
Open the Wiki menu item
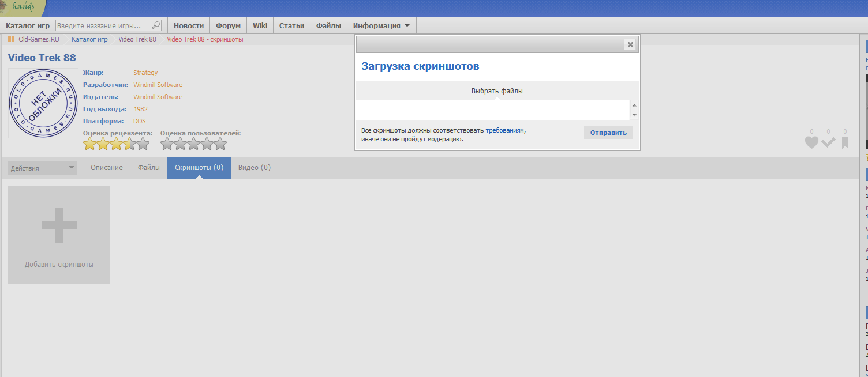click(260, 25)
